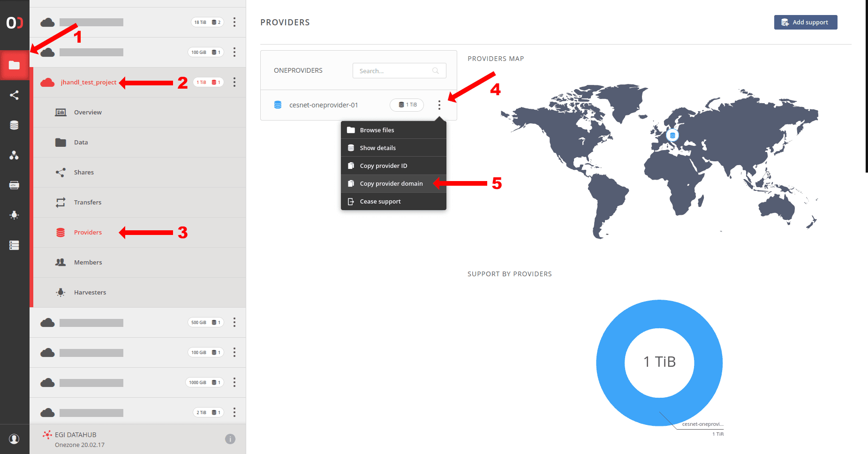868x454 pixels.
Task: Open the Members section of the space
Action: 88,263
